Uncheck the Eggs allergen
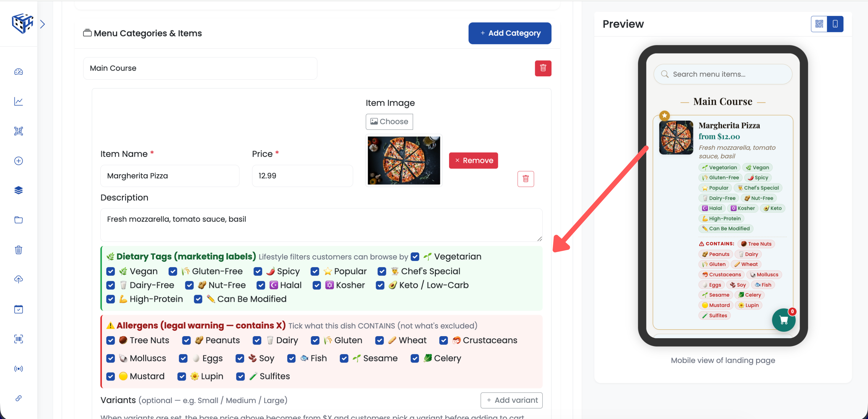 (183, 358)
